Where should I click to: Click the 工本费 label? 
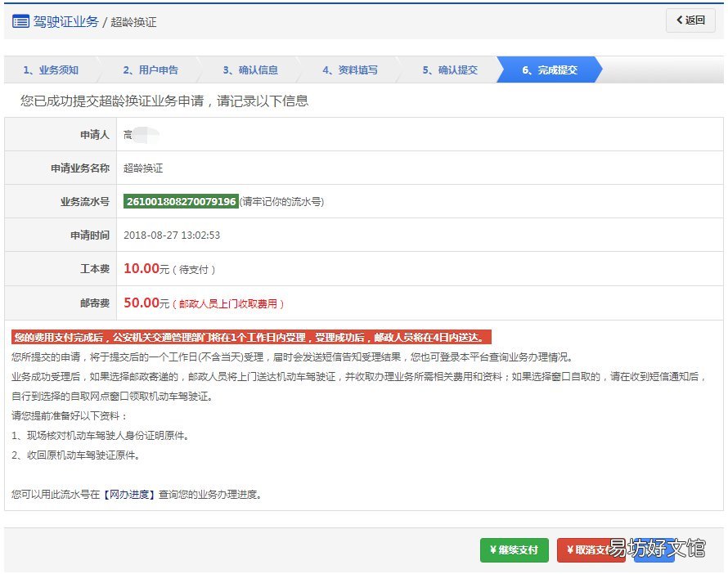pyautogui.click(x=95, y=269)
